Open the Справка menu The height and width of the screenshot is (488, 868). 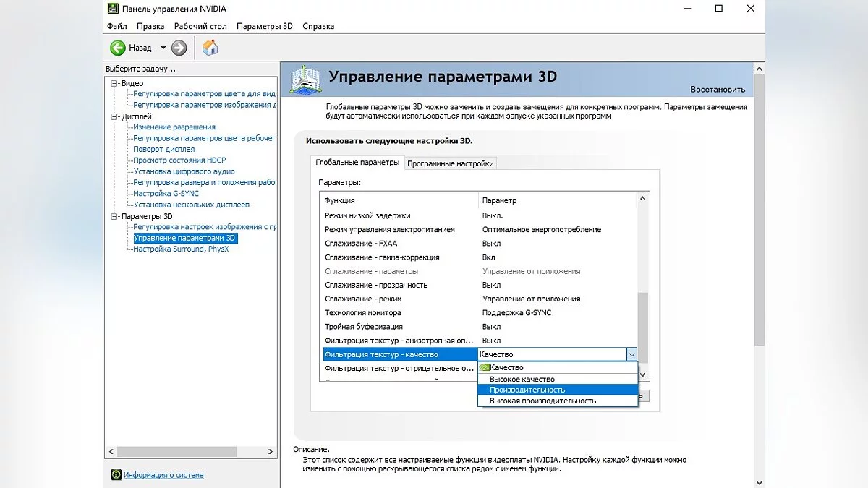click(318, 26)
